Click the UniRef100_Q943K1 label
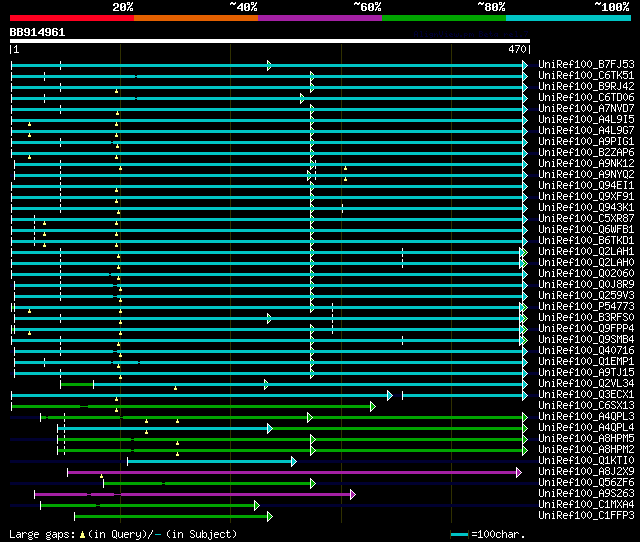The width and height of the screenshot is (640, 542). point(586,208)
